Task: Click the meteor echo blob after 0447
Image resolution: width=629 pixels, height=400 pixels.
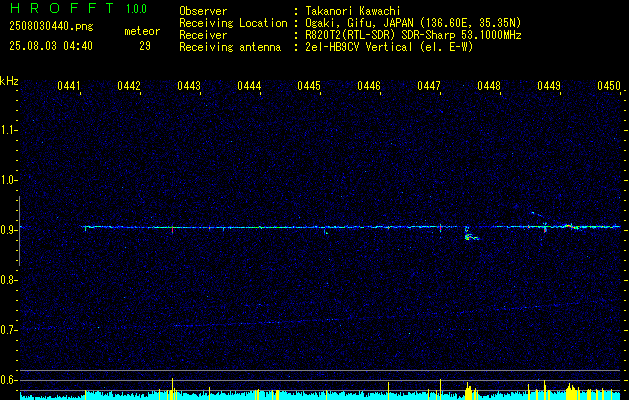Action: tap(471, 237)
